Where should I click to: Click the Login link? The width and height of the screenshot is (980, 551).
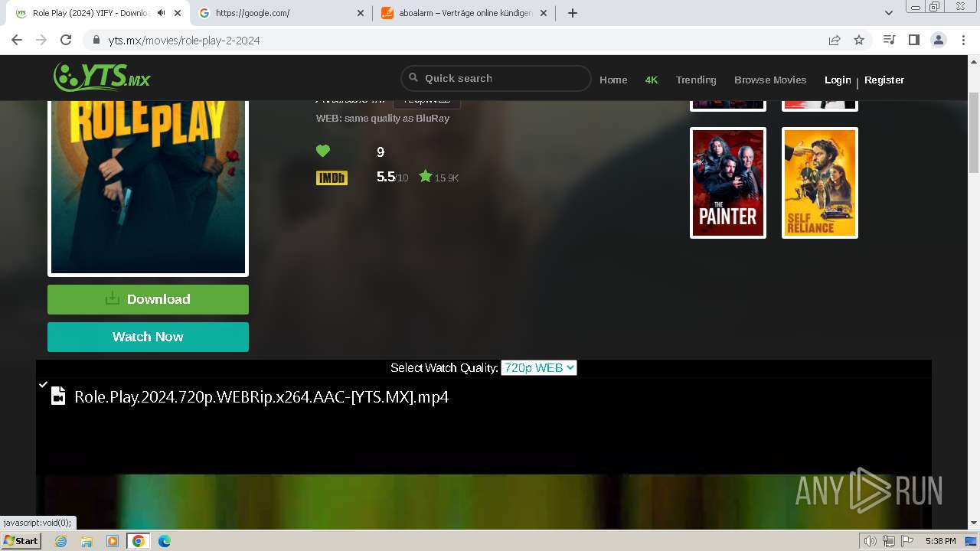838,80
